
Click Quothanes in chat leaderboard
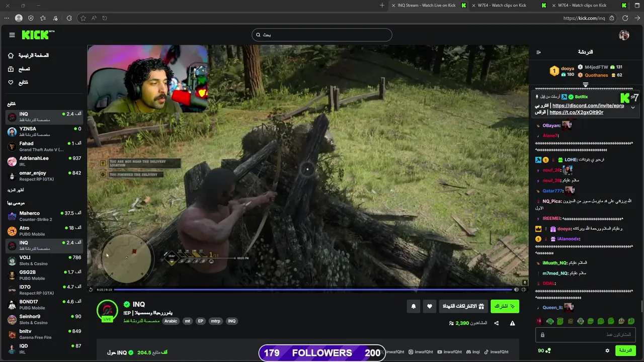click(596, 75)
